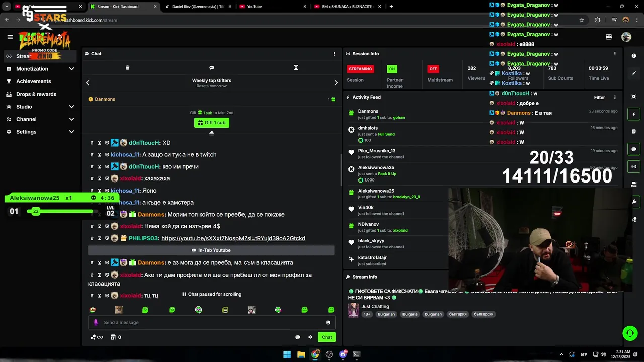
Task: Click the document notes icon in right sidebar
Action: point(634,132)
